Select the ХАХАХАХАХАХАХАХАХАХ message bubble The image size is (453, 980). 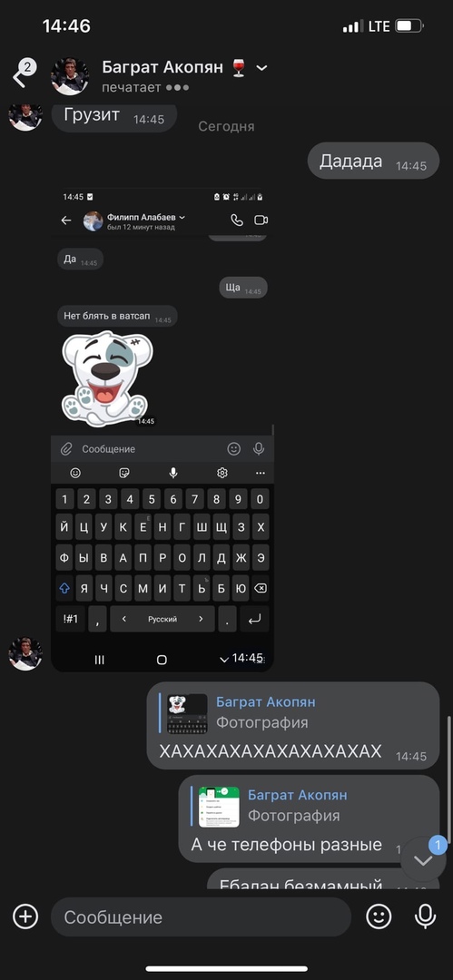[293, 726]
